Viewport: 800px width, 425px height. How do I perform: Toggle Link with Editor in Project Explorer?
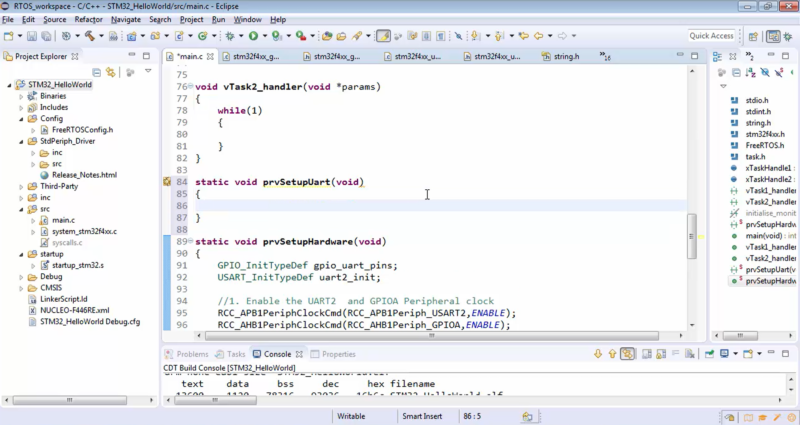point(110,72)
